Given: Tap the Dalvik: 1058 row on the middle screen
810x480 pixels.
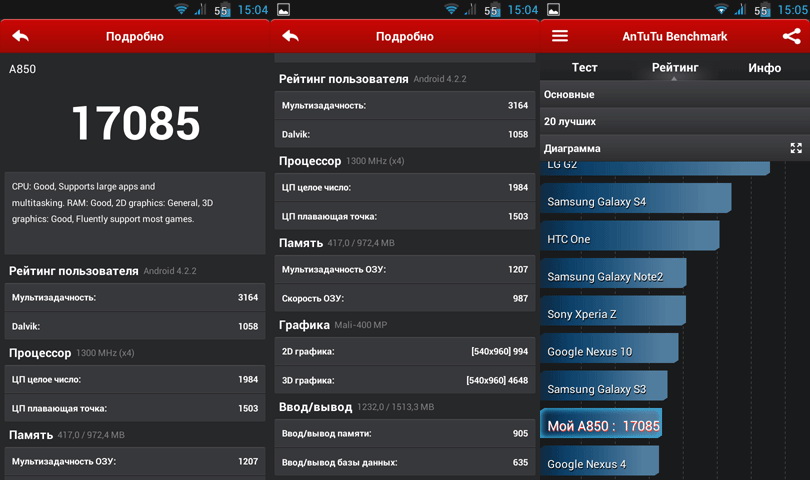Looking at the screenshot, I should (x=405, y=134).
